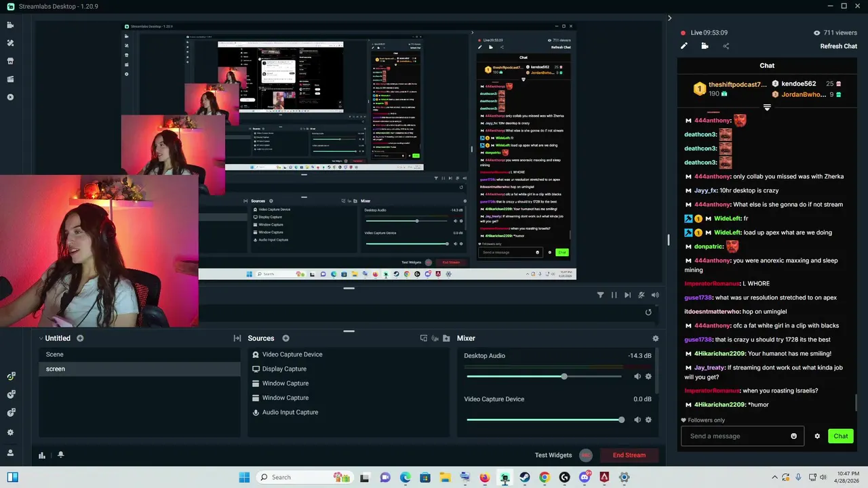Open Steam from the taskbar
868x488 pixels.
coord(524,477)
